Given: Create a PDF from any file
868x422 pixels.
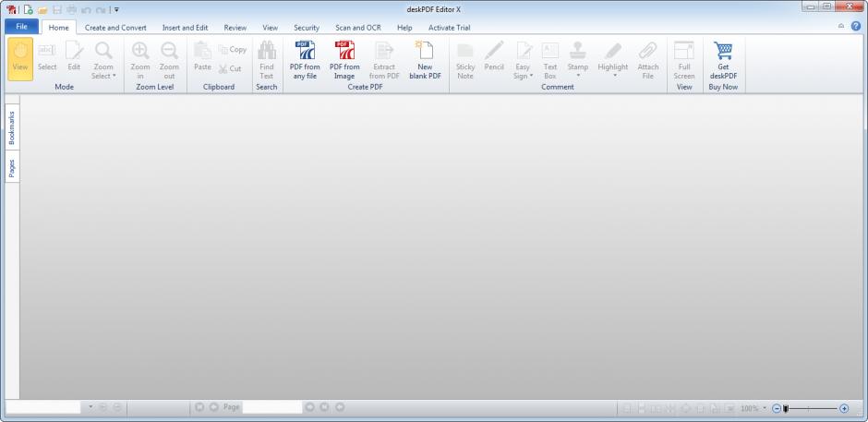Looking at the screenshot, I should 305,59.
